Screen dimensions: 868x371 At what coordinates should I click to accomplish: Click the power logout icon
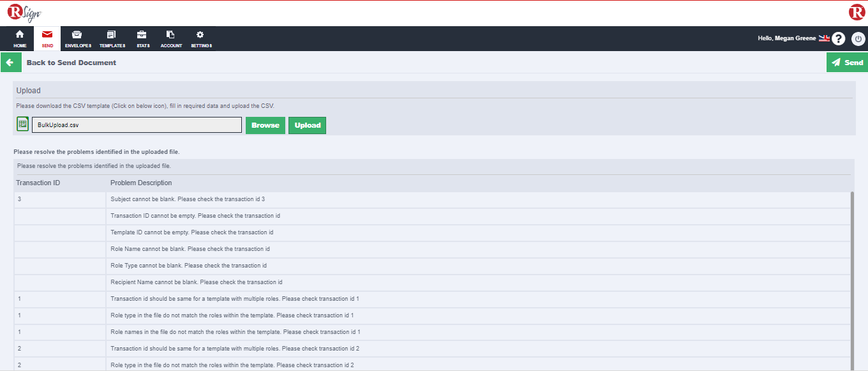858,39
